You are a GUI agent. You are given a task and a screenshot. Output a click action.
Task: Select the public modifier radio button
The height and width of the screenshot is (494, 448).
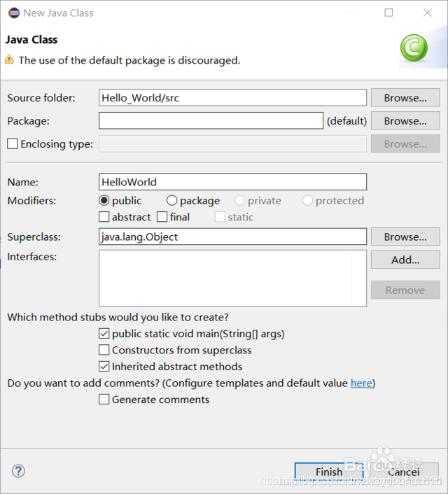tap(104, 200)
